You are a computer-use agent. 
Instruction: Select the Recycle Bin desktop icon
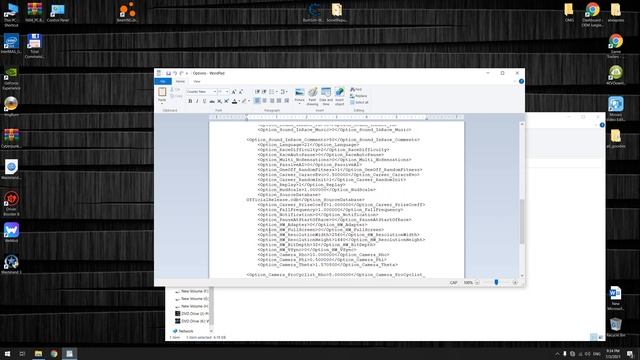pos(616,328)
